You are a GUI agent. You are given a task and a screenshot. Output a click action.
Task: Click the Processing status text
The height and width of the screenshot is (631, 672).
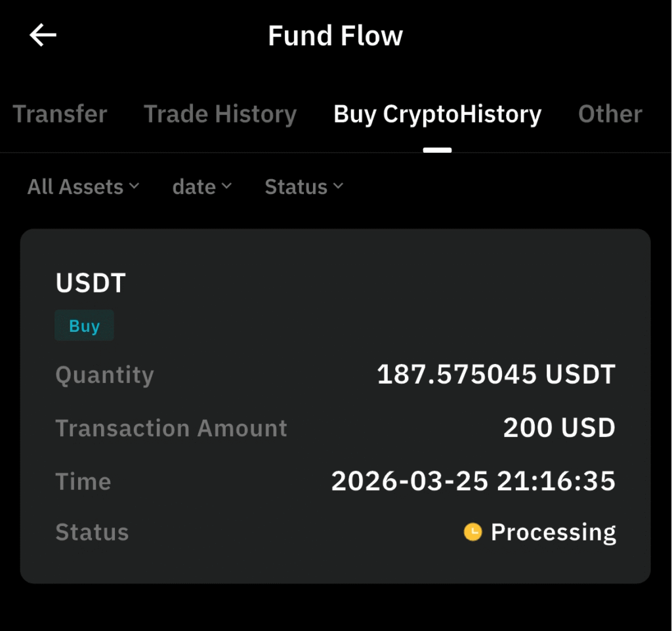tap(553, 532)
